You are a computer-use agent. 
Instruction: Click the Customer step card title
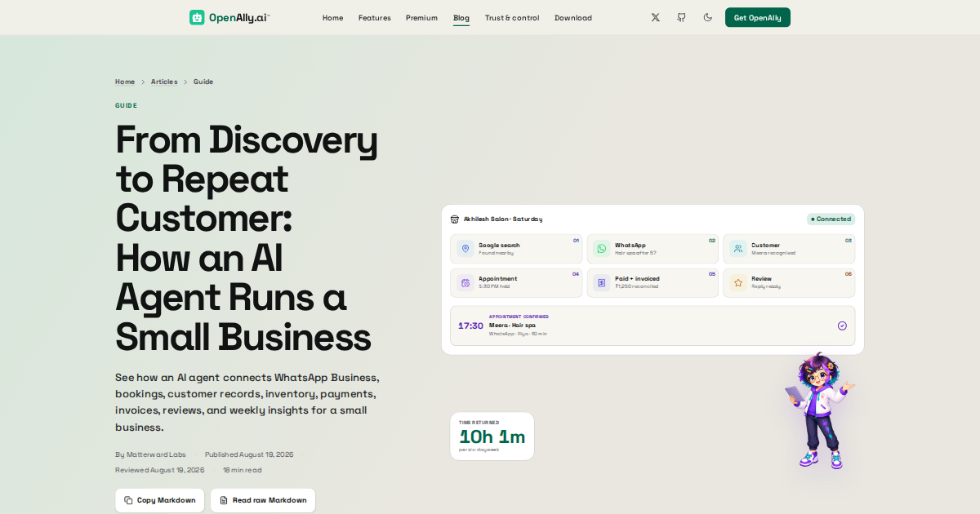pyautogui.click(x=766, y=245)
